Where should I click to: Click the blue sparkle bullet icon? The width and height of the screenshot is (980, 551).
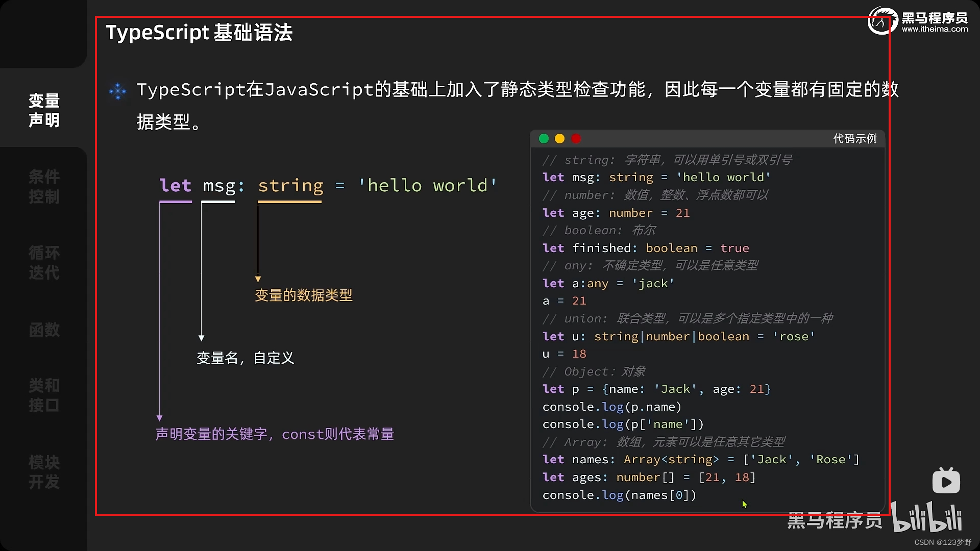[x=118, y=91]
